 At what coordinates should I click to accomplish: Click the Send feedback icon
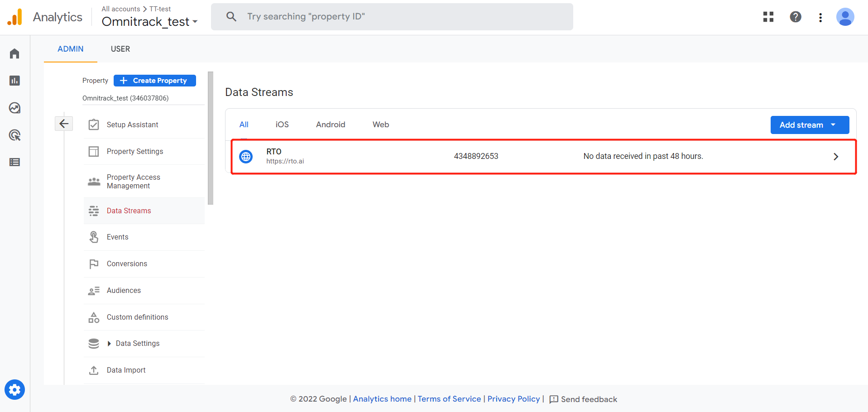point(554,399)
